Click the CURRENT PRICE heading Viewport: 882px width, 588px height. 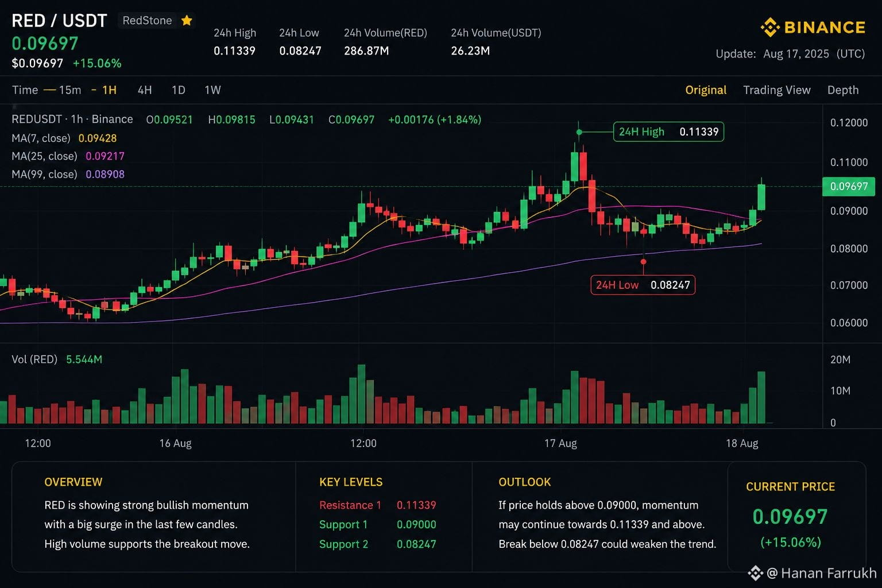pos(791,487)
